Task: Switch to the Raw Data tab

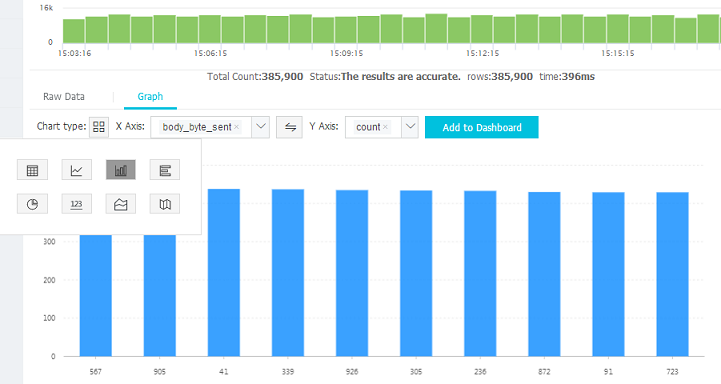Action: click(64, 97)
